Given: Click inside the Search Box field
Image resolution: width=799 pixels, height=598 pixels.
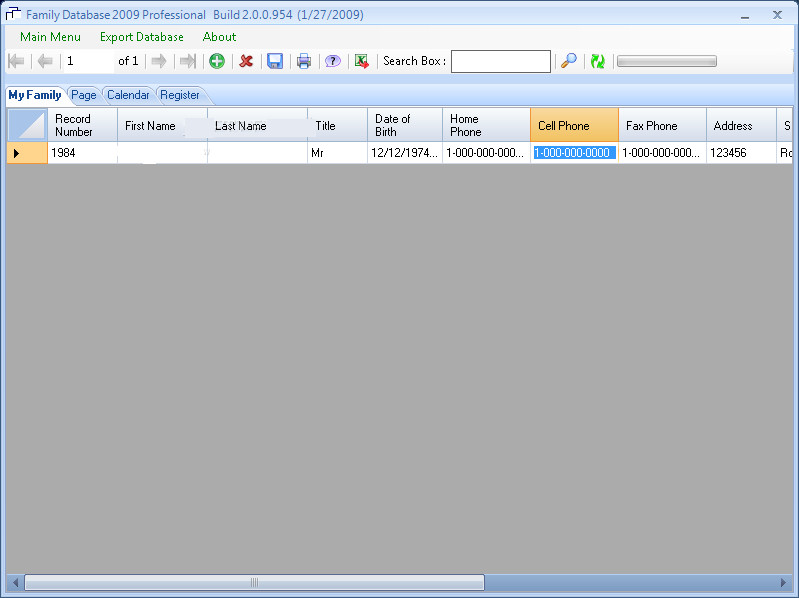Looking at the screenshot, I should 501,62.
